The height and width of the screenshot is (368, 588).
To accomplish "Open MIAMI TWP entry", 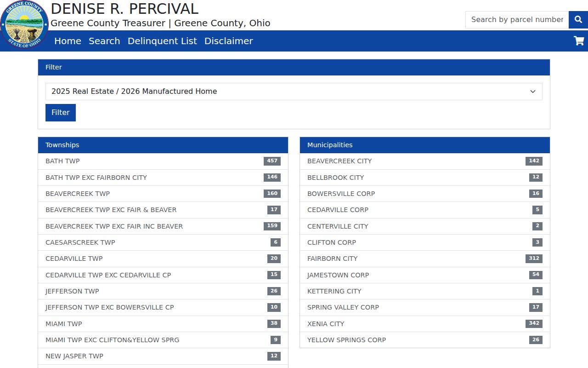I will pos(163,324).
